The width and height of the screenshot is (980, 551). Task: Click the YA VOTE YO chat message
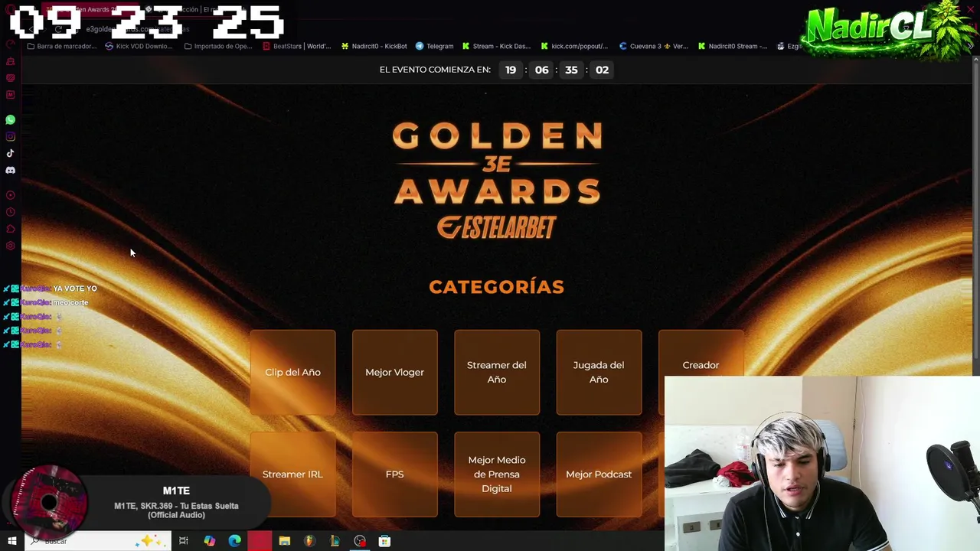point(75,289)
